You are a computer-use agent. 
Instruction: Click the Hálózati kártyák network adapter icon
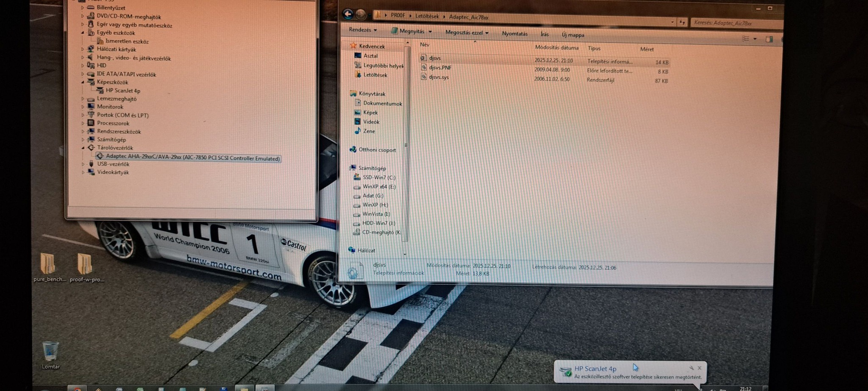tap(91, 49)
